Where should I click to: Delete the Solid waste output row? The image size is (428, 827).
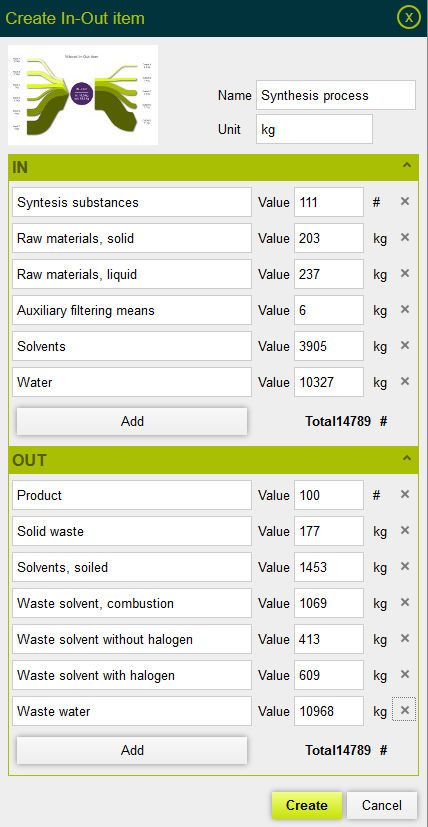tap(405, 530)
